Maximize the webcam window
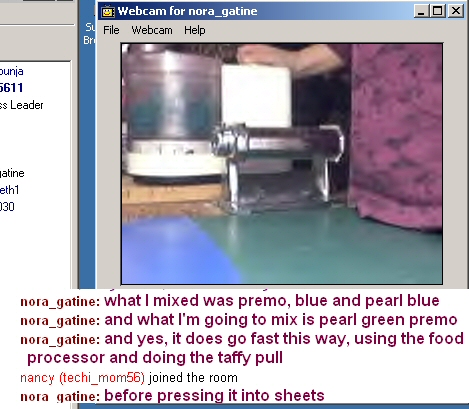Image resolution: width=469 pixels, height=409 pixels. click(x=437, y=11)
